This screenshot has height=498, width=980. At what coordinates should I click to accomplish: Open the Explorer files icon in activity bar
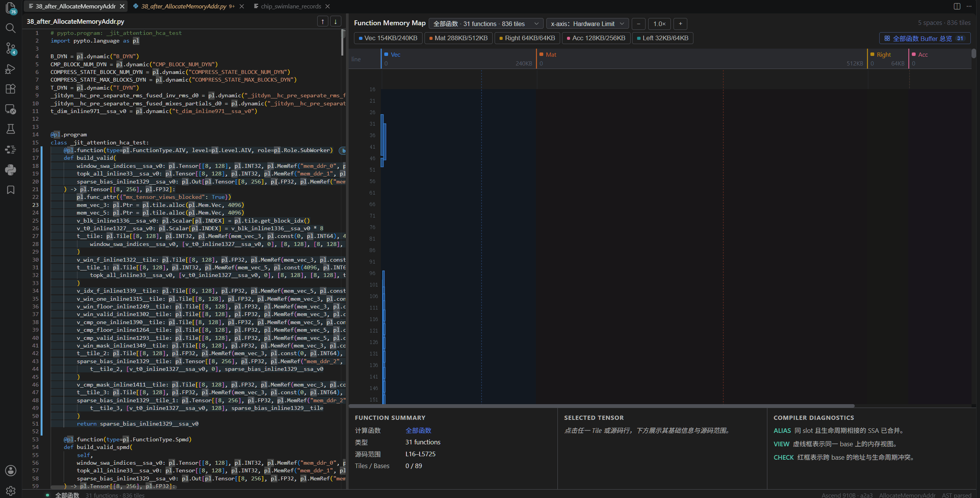(11, 8)
